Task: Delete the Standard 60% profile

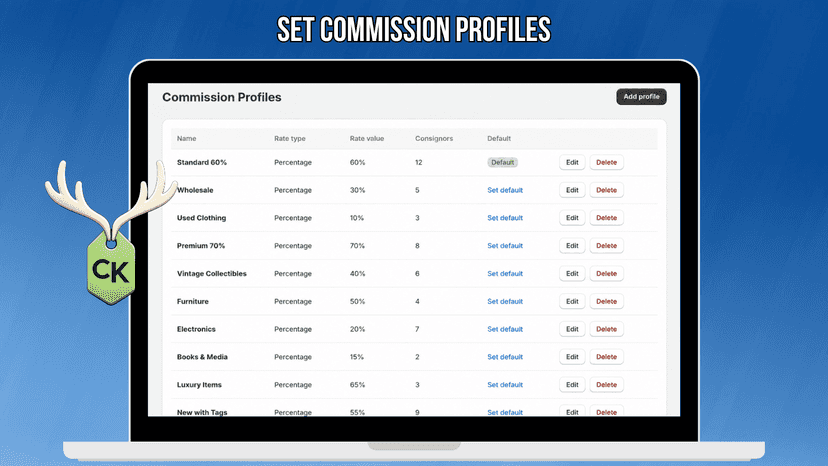Action: coord(606,162)
